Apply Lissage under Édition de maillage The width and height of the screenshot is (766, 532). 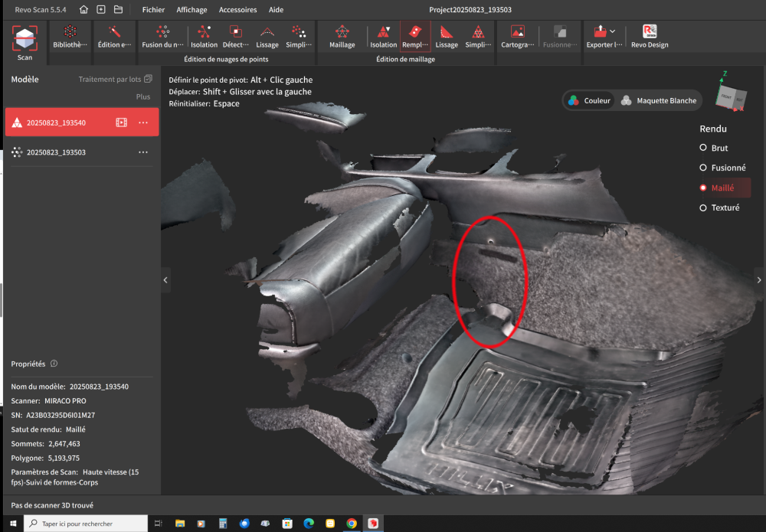[x=447, y=37]
